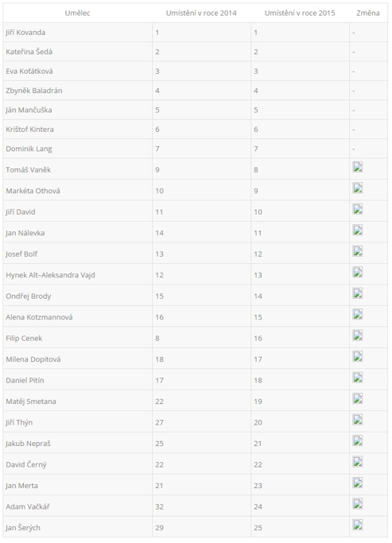The height and width of the screenshot is (543, 392).
Task: Click change icon in Jiří Thýn row
Action: 357,420
